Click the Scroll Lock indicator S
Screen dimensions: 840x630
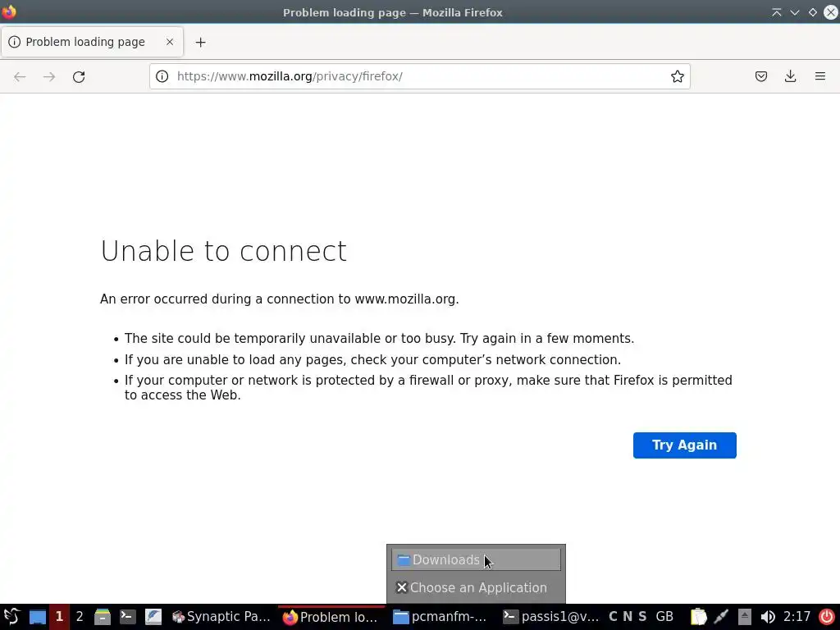(642, 617)
